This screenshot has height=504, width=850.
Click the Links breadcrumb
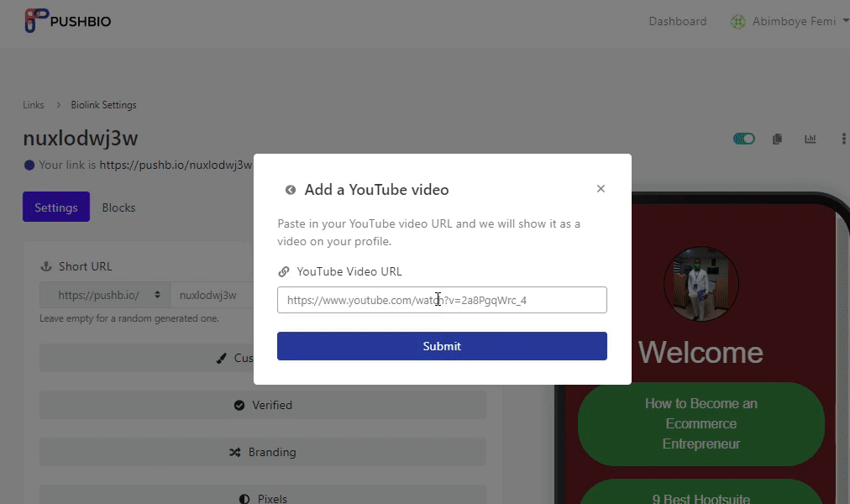click(34, 105)
